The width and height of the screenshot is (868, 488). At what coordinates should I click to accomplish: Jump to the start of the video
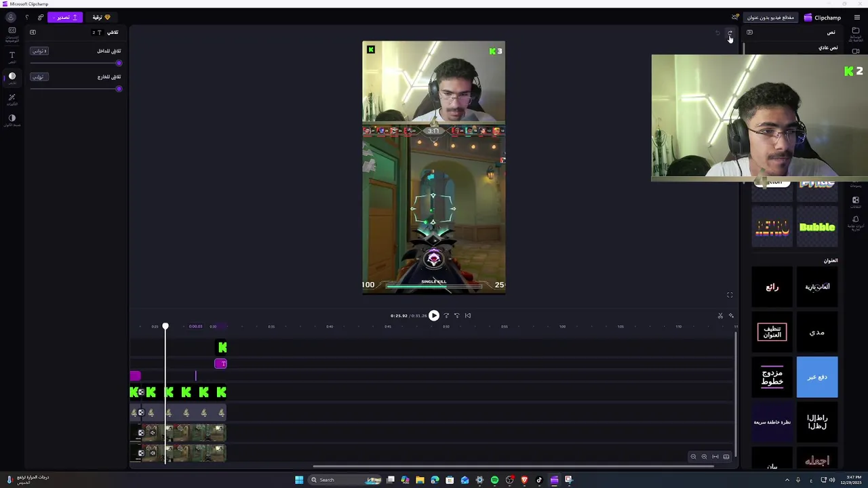pos(468,315)
